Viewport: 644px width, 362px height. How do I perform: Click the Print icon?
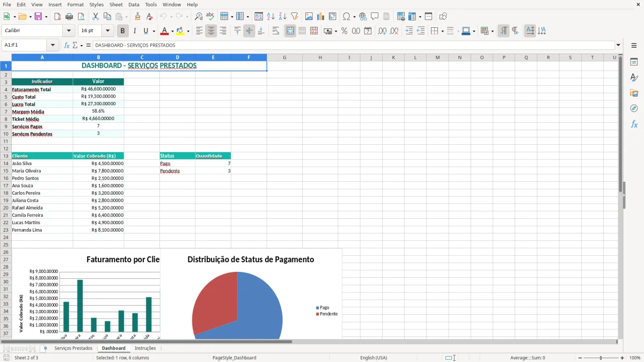[x=69, y=17]
